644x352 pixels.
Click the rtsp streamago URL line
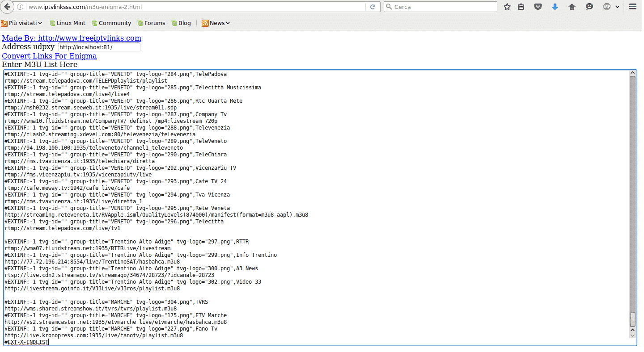tap(109, 275)
